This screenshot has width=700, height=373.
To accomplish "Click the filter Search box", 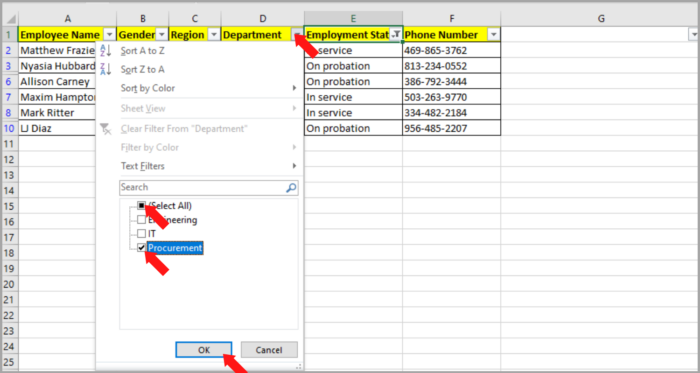I will pyautogui.click(x=208, y=188).
